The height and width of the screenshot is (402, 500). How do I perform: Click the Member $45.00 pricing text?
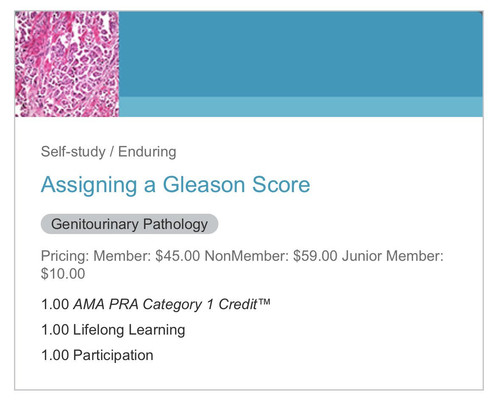[x=147, y=256]
